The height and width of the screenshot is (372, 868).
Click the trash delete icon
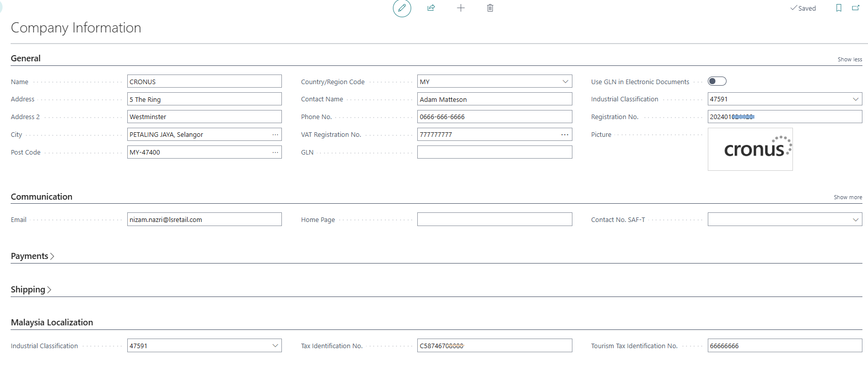point(490,8)
